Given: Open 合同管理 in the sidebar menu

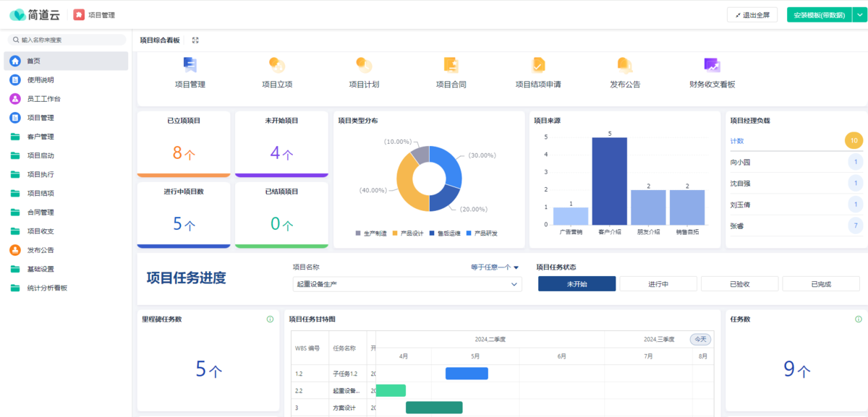Looking at the screenshot, I should (65, 212).
